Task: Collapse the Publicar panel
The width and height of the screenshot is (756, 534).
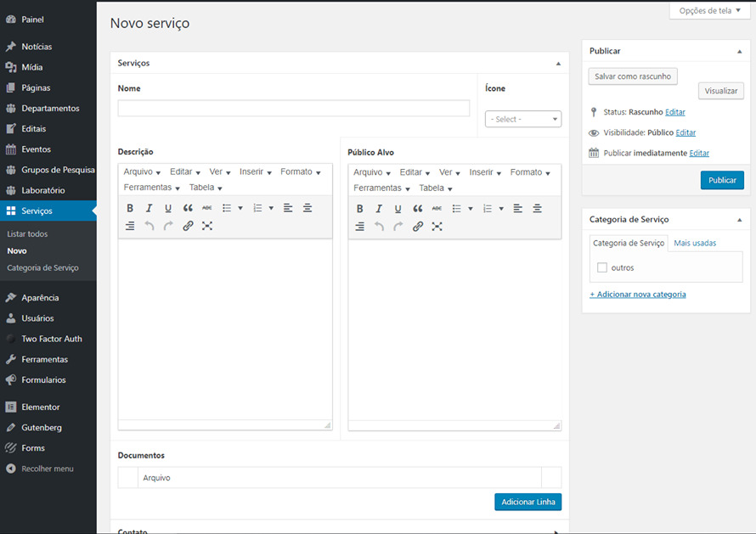Action: point(739,52)
